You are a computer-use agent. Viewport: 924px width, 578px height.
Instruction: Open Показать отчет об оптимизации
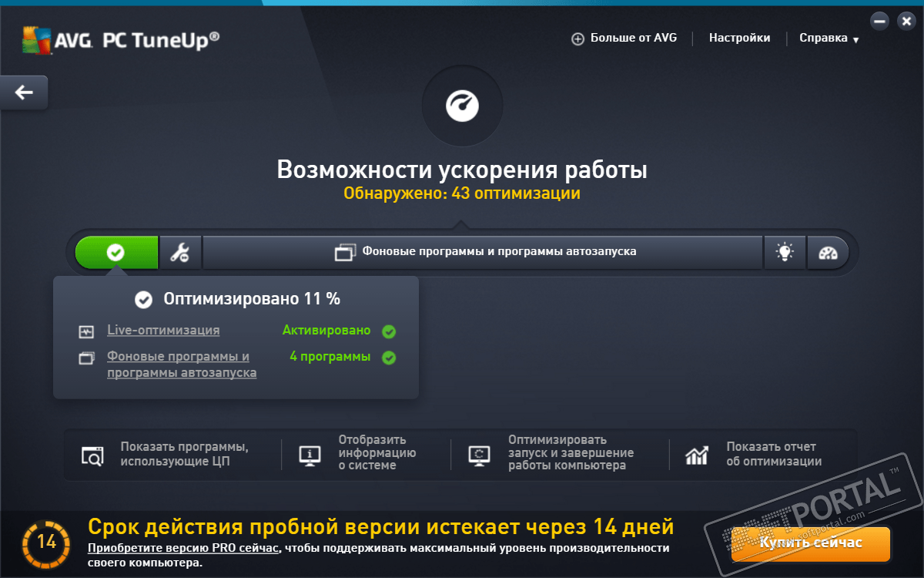pos(774,454)
